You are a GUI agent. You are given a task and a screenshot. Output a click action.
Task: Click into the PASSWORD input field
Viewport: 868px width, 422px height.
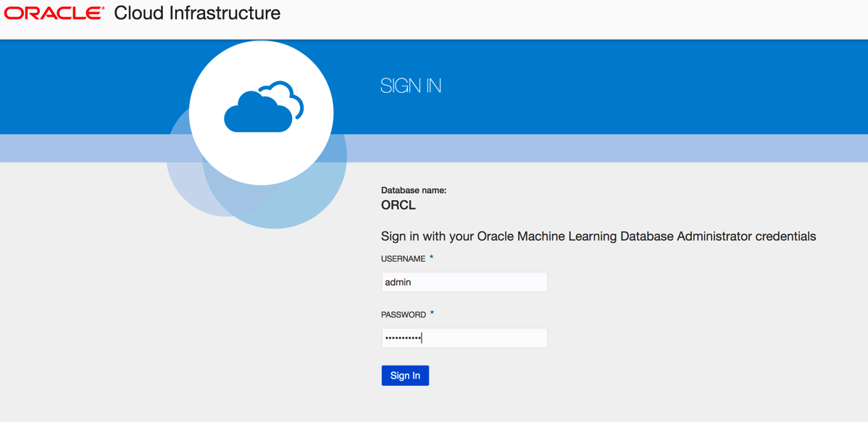click(x=464, y=338)
